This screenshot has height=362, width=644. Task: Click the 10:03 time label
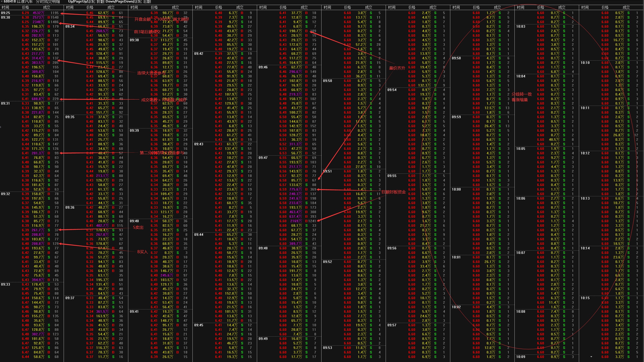(521, 26)
